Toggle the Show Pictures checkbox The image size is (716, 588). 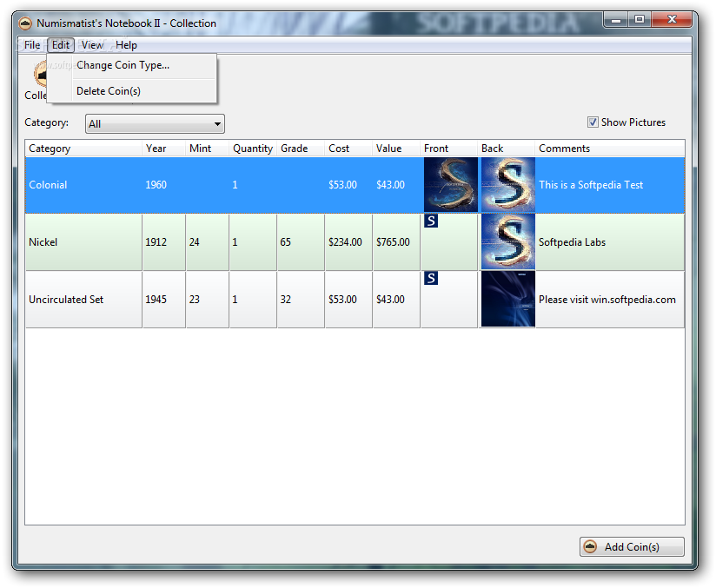tap(593, 122)
